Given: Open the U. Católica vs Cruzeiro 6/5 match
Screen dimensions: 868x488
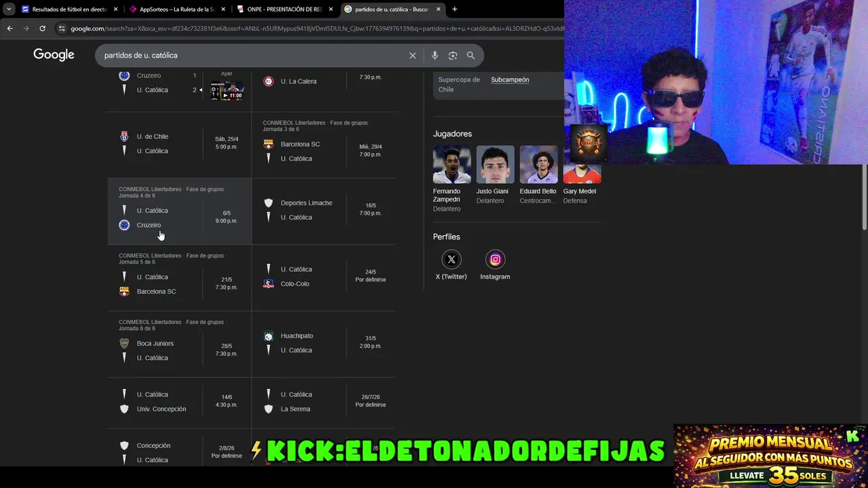Looking at the screenshot, I should pyautogui.click(x=179, y=211).
